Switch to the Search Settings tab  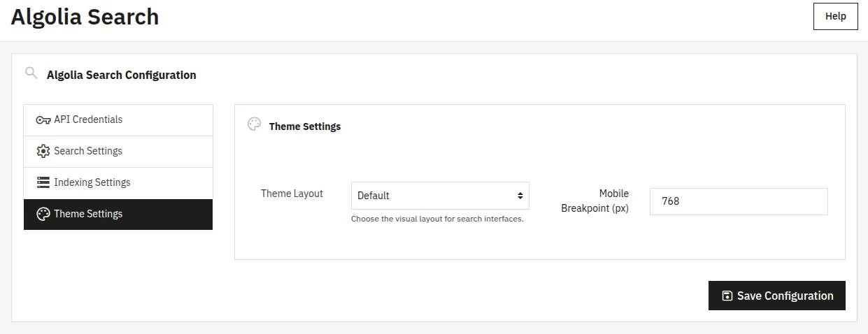coord(118,152)
